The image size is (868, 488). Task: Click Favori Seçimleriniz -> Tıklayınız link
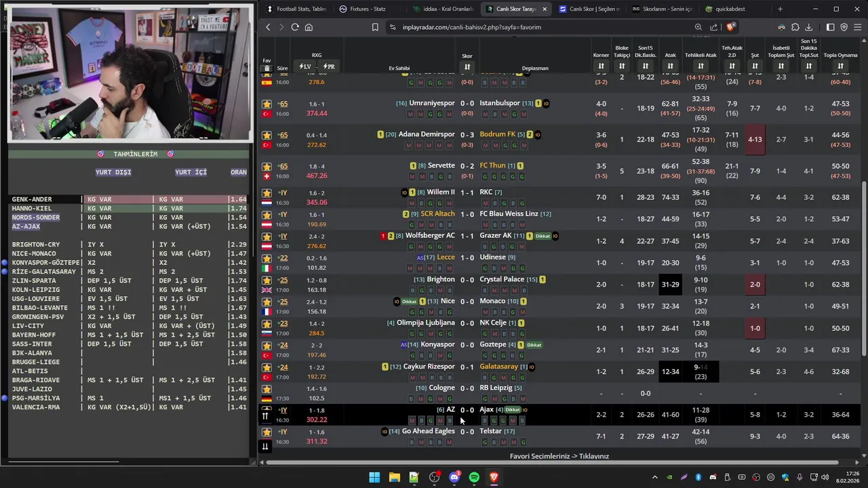coord(559,456)
